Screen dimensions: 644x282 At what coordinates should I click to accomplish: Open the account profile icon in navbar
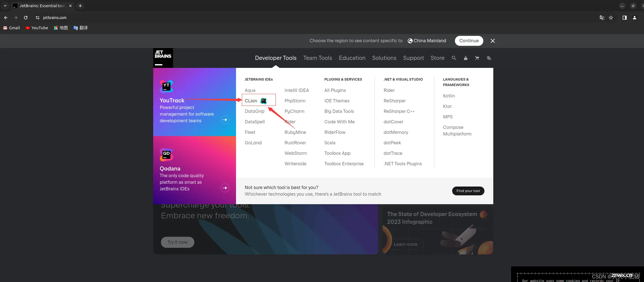coord(466,58)
